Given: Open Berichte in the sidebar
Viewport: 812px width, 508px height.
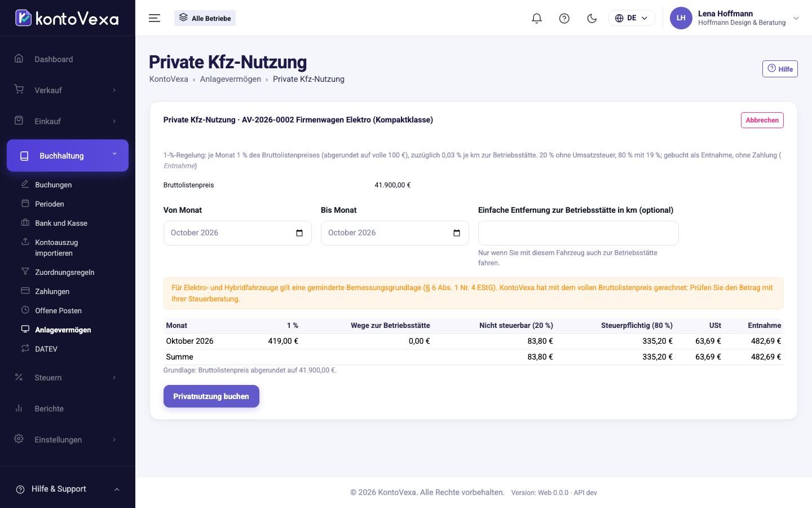Looking at the screenshot, I should click(68, 409).
